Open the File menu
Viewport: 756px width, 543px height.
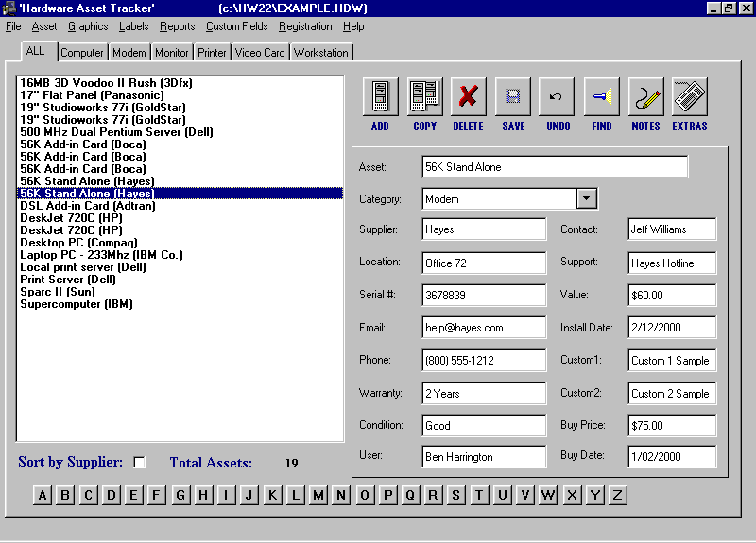pos(13,26)
